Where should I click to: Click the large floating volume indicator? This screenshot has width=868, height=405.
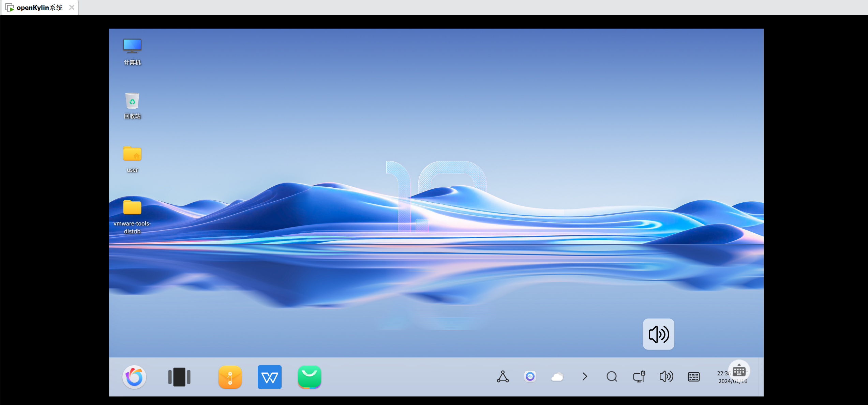658,334
